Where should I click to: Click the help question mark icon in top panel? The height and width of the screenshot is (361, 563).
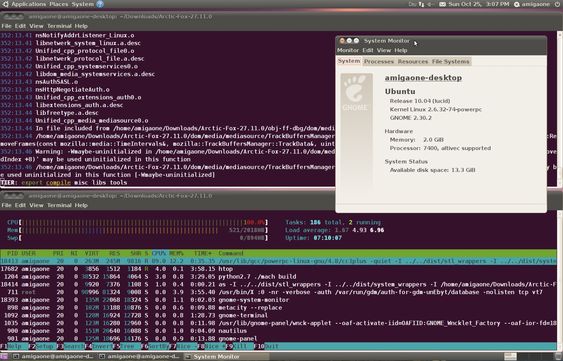pos(100,4)
